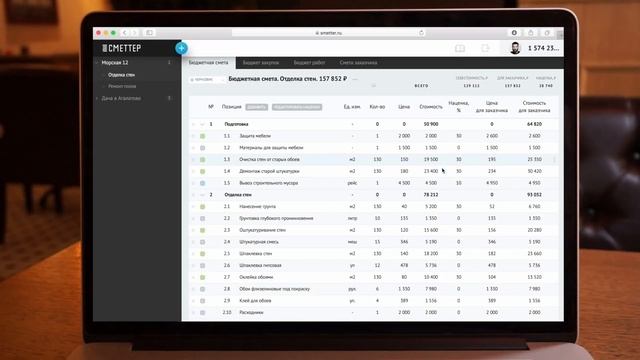Switch to Бюджет работ tab
Screen dimensions: 640x360
[x=309, y=63]
